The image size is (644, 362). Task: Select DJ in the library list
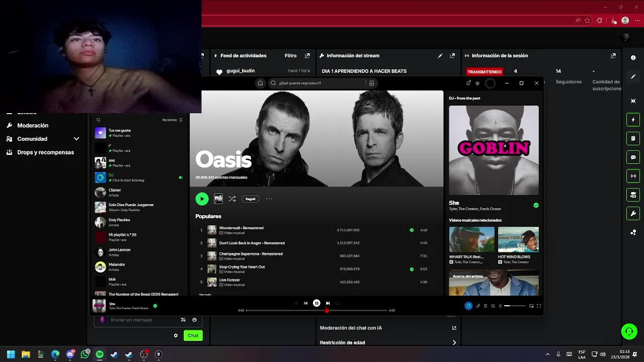[138, 177]
